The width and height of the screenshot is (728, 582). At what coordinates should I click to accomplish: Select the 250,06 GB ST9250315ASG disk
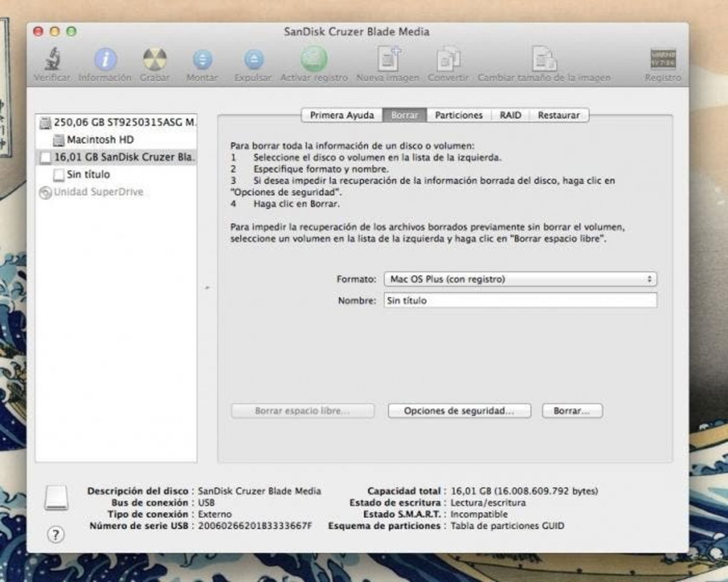point(116,122)
